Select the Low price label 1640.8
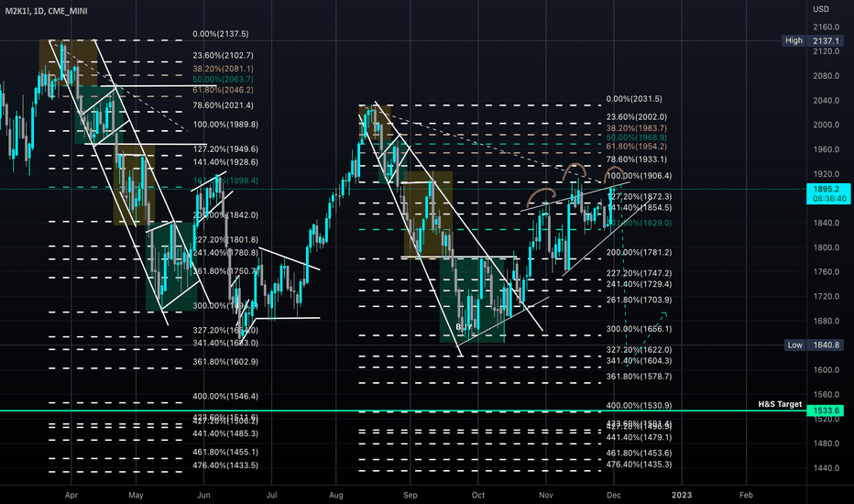 [x=827, y=345]
